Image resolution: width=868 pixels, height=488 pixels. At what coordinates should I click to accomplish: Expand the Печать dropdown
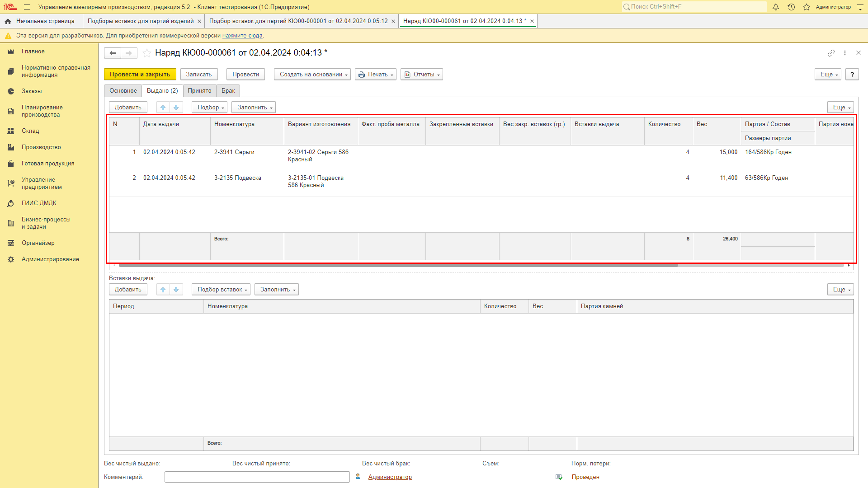click(376, 75)
